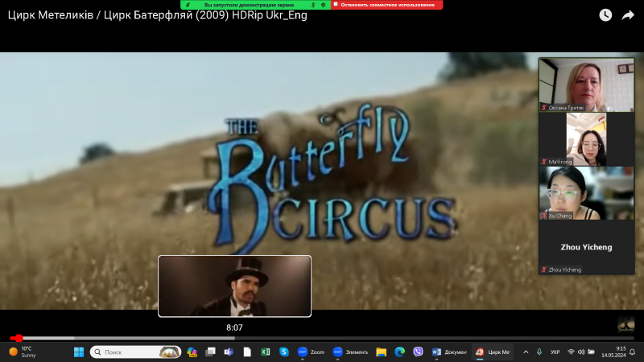Viewport: 644px width, 362px height.
Task: Open the blank document icon in taskbar
Action: point(247,352)
